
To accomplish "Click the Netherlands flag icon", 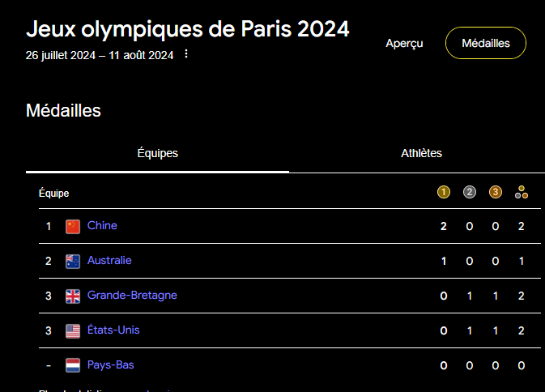I will click(73, 365).
